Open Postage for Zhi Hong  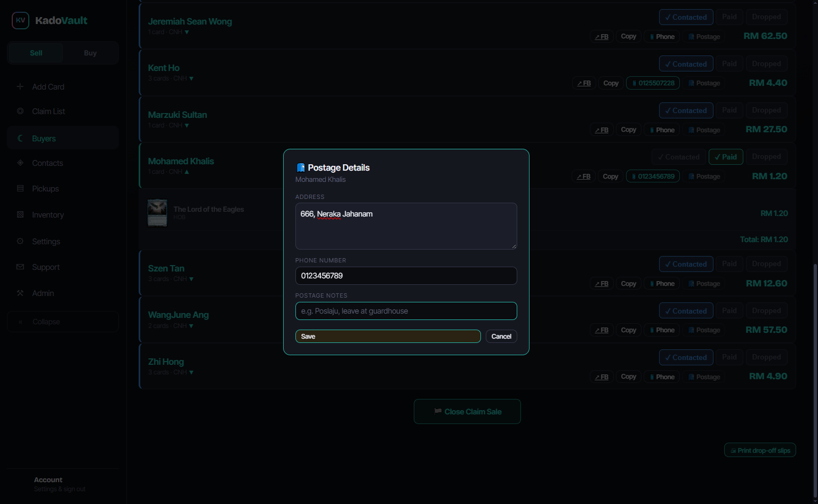[x=704, y=377]
